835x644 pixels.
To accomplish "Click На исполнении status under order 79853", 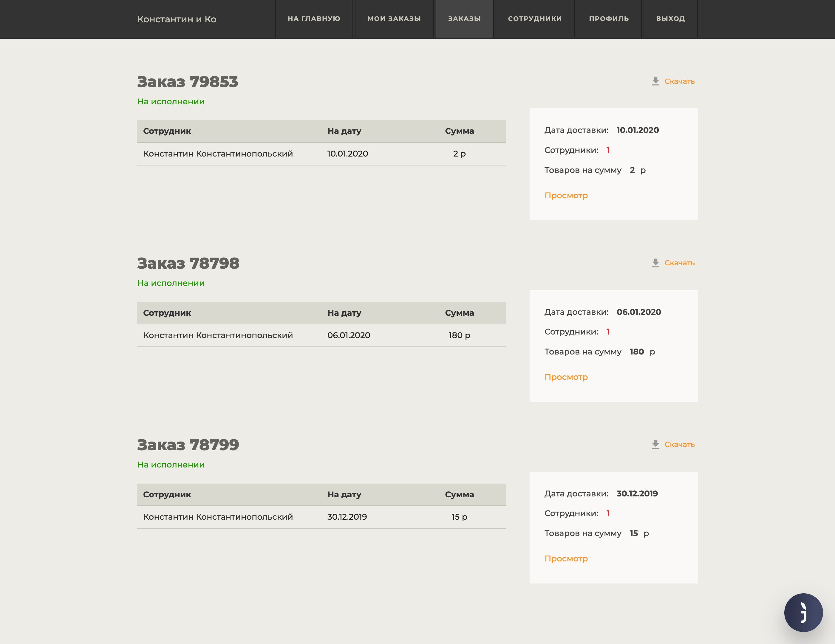I will point(171,102).
